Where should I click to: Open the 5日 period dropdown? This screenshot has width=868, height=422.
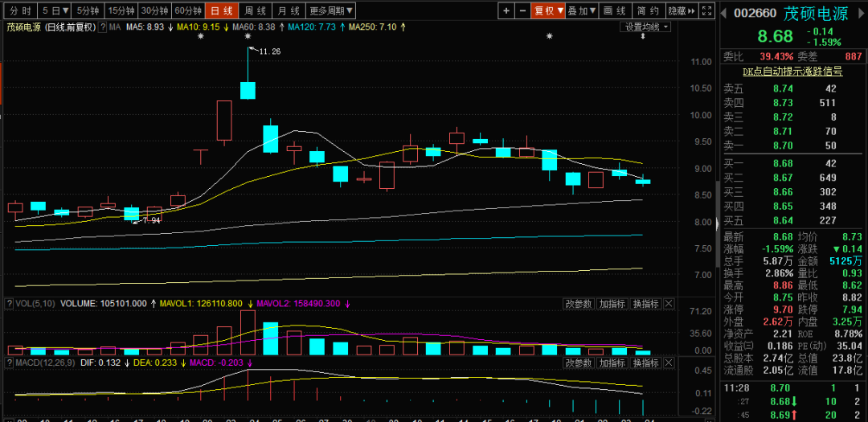click(55, 10)
